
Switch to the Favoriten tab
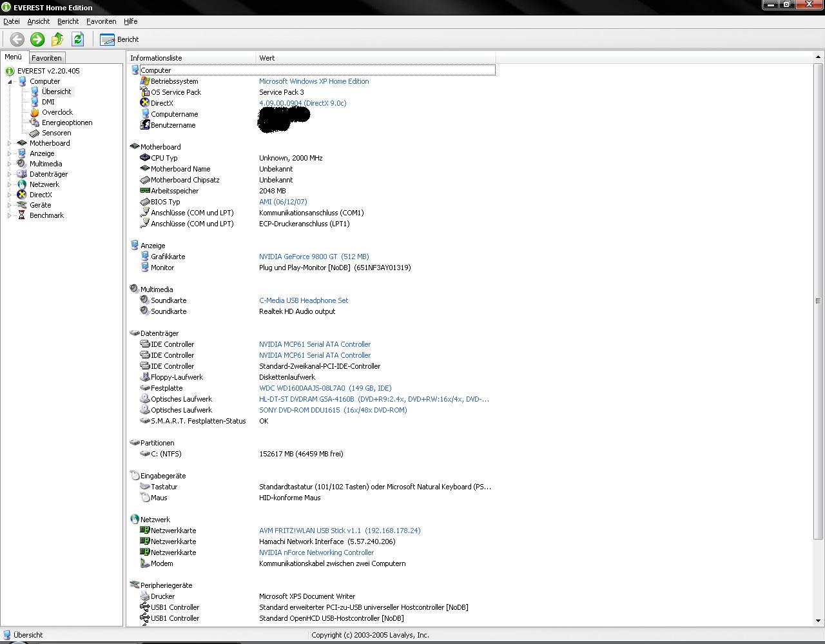(46, 58)
